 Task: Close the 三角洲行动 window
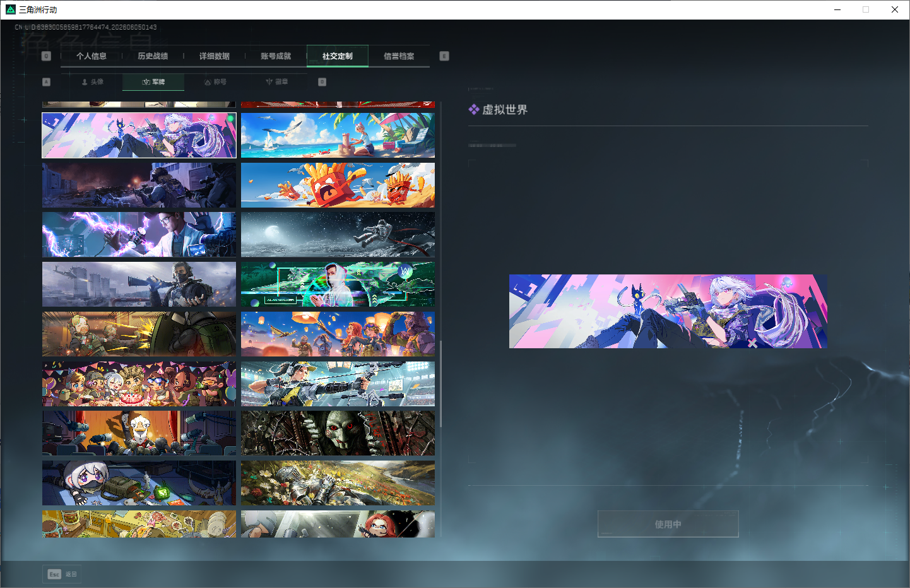click(x=895, y=9)
